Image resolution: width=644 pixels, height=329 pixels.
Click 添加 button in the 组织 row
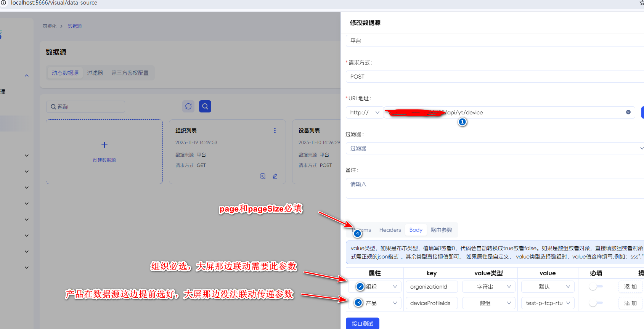[630, 287]
